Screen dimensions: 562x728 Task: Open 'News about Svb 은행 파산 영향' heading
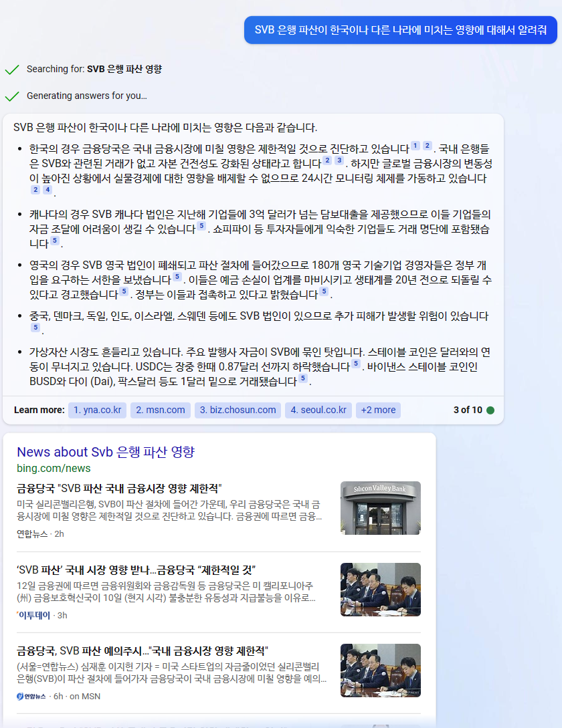coord(106,452)
